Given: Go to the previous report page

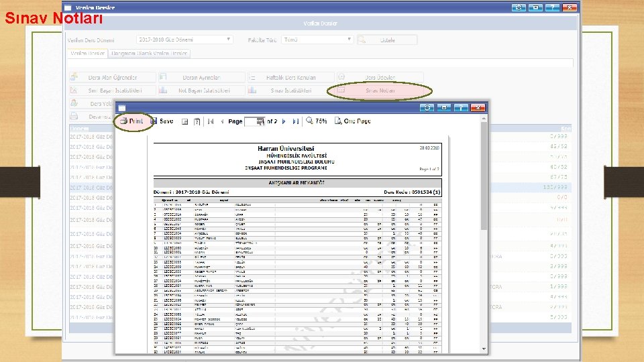Looking at the screenshot, I should (x=222, y=121).
